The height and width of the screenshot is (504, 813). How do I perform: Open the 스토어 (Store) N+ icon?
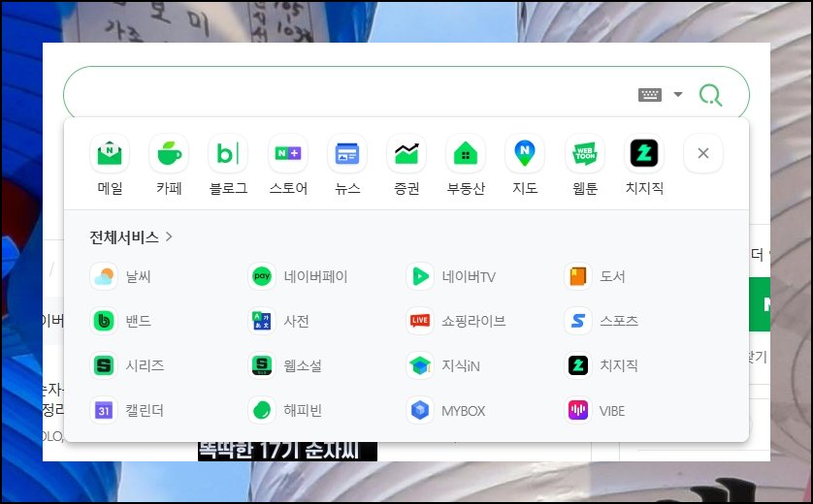point(288,153)
